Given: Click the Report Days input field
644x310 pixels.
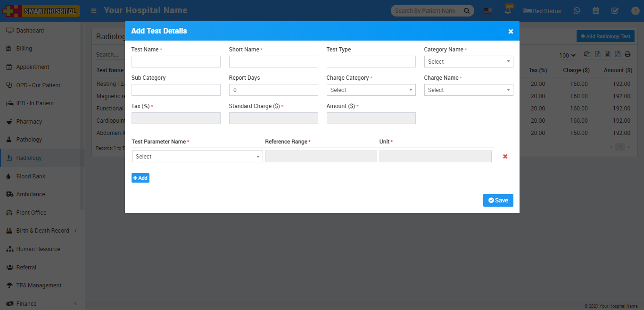Looking at the screenshot, I should pos(273,90).
